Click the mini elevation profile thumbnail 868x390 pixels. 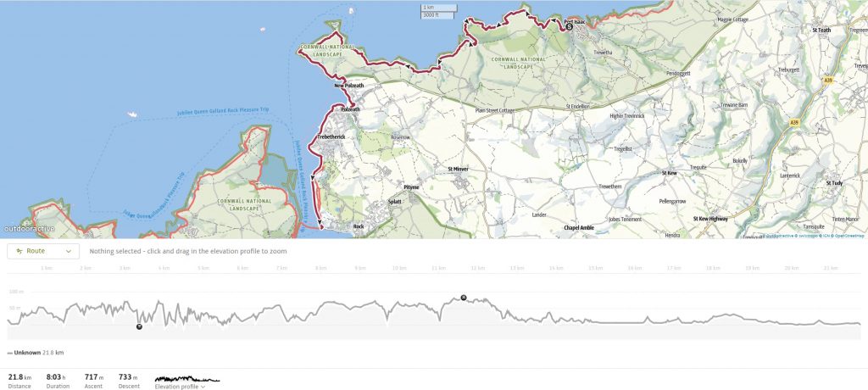click(186, 377)
